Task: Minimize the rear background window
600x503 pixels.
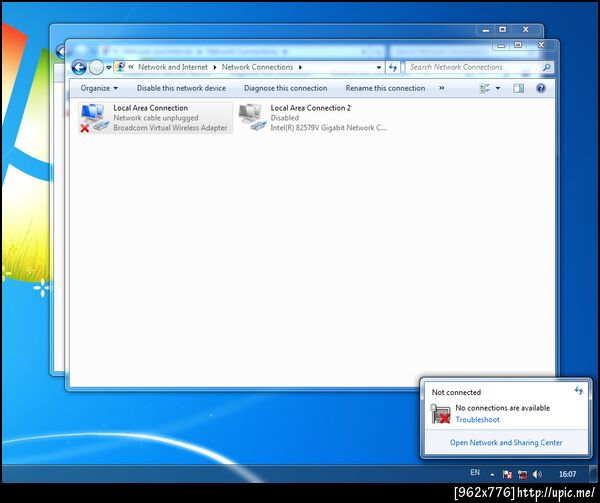Action: click(x=486, y=30)
